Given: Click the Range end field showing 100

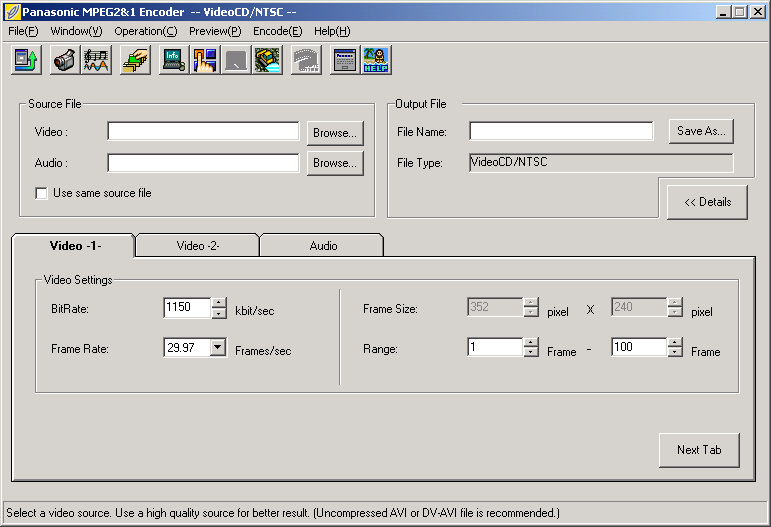Looking at the screenshot, I should 639,347.
